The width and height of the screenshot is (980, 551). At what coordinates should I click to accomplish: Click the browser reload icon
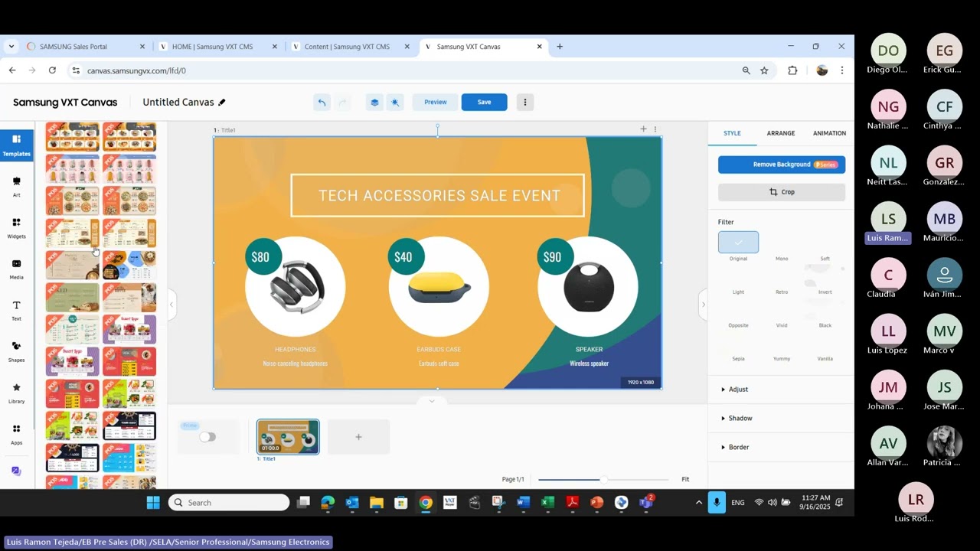click(52, 70)
